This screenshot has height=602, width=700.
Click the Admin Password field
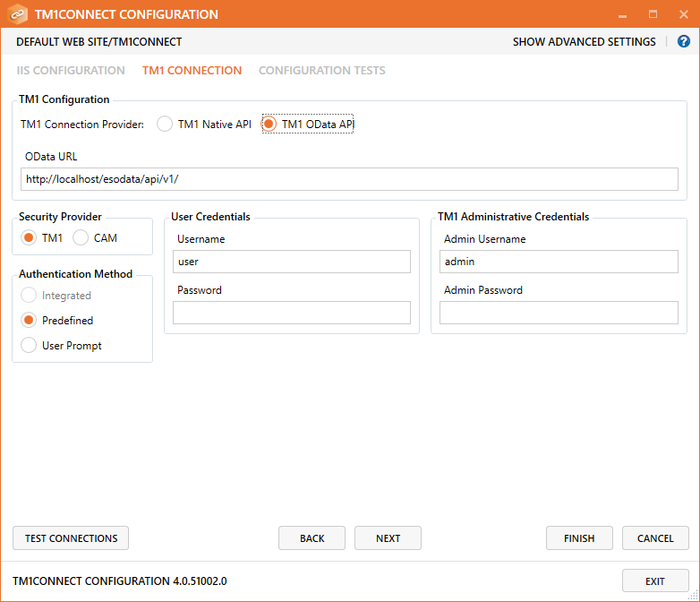point(559,313)
